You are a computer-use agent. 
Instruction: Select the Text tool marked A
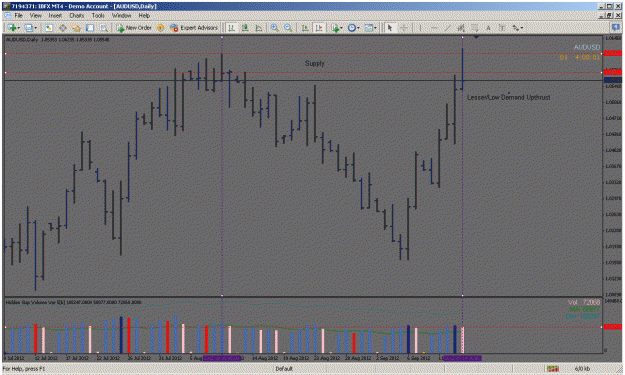tap(488, 28)
